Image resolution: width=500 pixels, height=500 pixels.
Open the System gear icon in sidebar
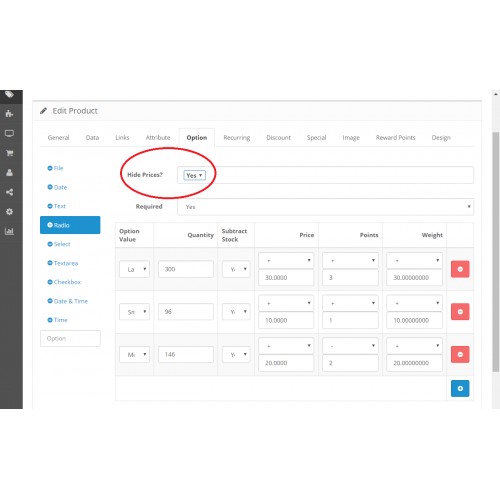pos(9,212)
